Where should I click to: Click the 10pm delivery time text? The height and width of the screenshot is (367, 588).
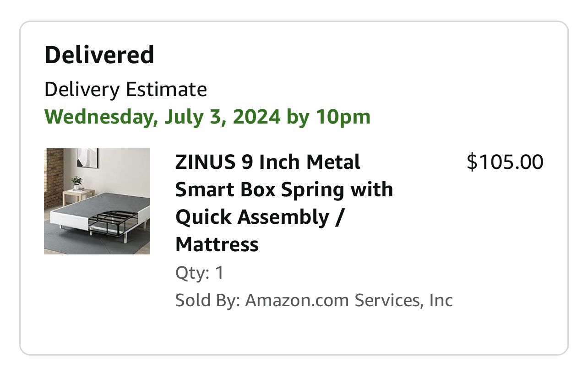[x=343, y=117]
